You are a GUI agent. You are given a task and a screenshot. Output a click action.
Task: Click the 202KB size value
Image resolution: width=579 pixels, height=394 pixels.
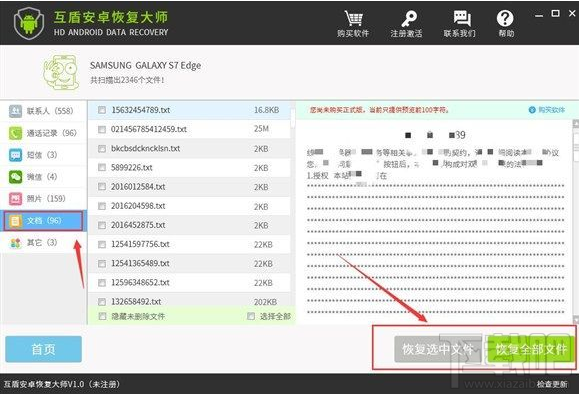265,302
